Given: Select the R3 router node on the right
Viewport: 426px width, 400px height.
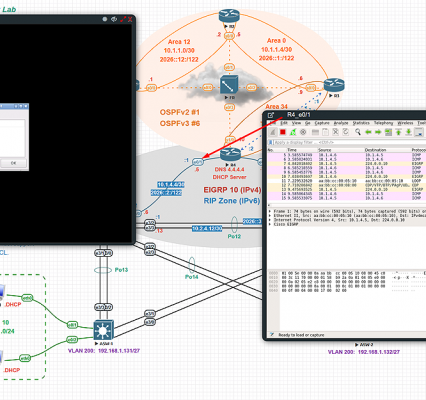Looking at the screenshot, I should pos(334,85).
